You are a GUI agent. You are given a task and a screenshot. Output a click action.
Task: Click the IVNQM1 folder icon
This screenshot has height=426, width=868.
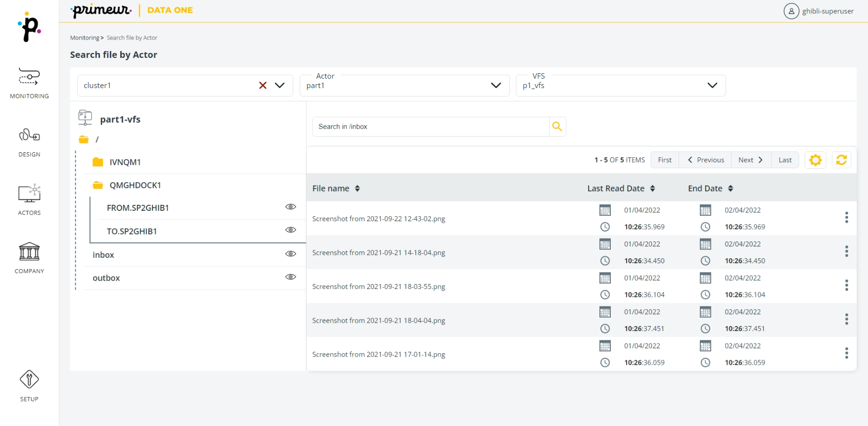(x=98, y=162)
